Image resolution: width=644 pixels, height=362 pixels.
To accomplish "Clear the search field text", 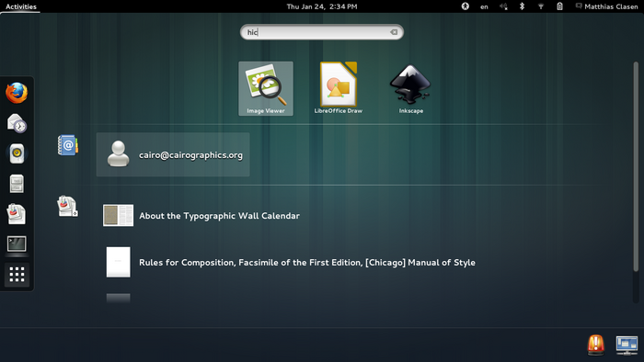I will (x=394, y=32).
